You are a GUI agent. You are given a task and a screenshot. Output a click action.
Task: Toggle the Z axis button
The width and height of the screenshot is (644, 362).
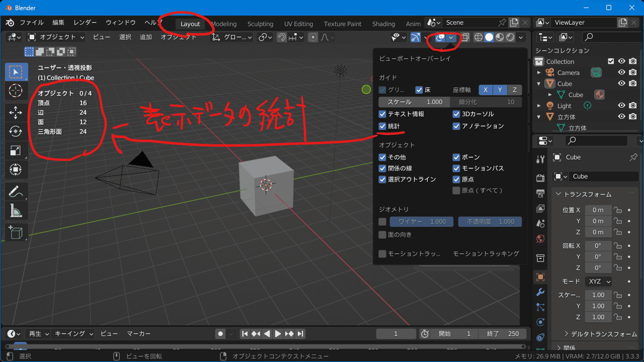click(514, 90)
